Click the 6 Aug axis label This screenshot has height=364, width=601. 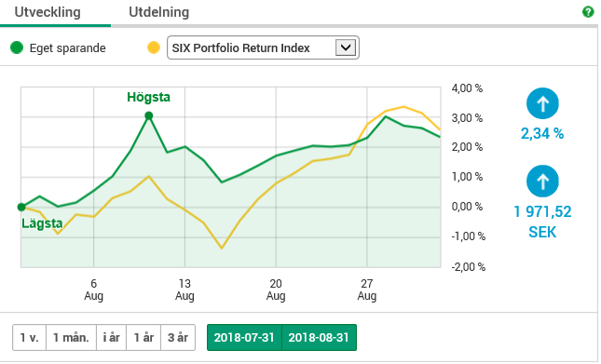point(93,290)
